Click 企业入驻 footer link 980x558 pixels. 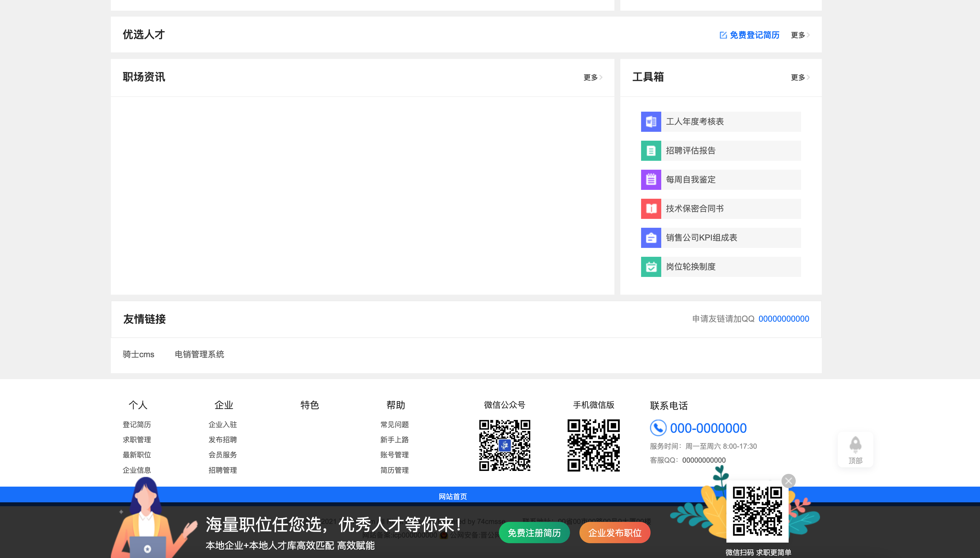[x=223, y=425]
